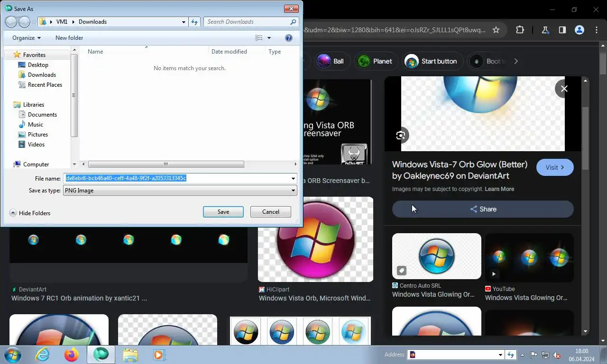Click the Share button under image preview
Screen dimensions: 607x364
pos(483,209)
